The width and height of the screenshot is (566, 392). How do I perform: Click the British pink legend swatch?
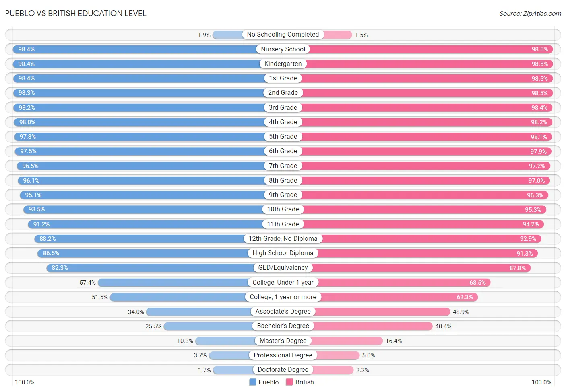pyautogui.click(x=289, y=382)
